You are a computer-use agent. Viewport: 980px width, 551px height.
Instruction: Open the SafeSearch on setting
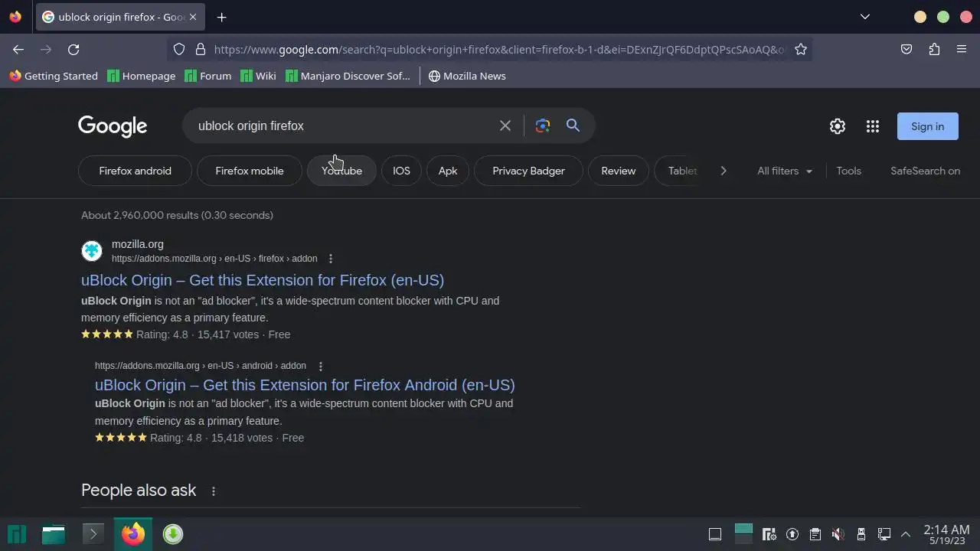point(925,171)
